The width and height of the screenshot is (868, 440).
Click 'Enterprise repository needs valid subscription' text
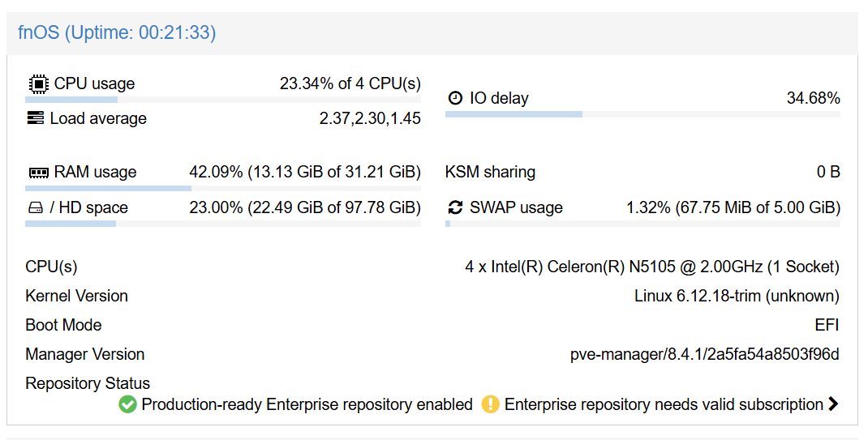coord(664,404)
